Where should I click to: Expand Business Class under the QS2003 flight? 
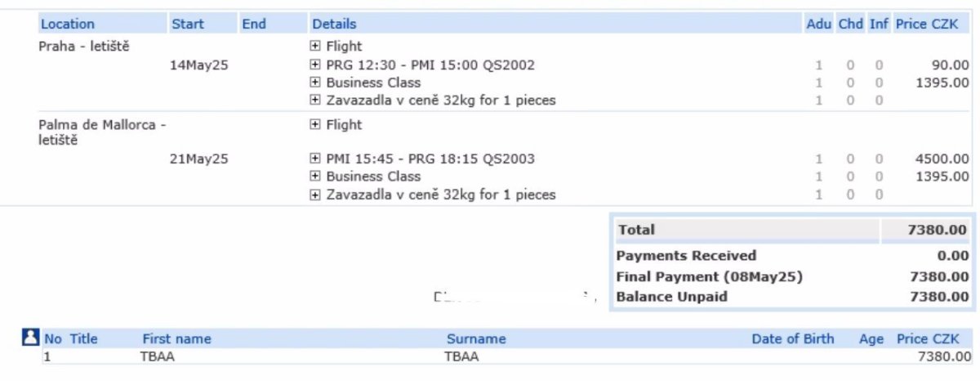[315, 177]
